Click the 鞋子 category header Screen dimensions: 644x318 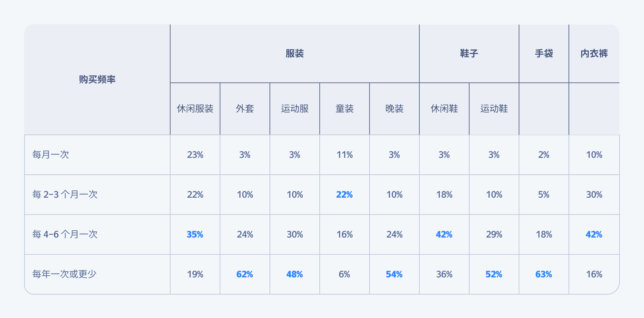pos(469,54)
